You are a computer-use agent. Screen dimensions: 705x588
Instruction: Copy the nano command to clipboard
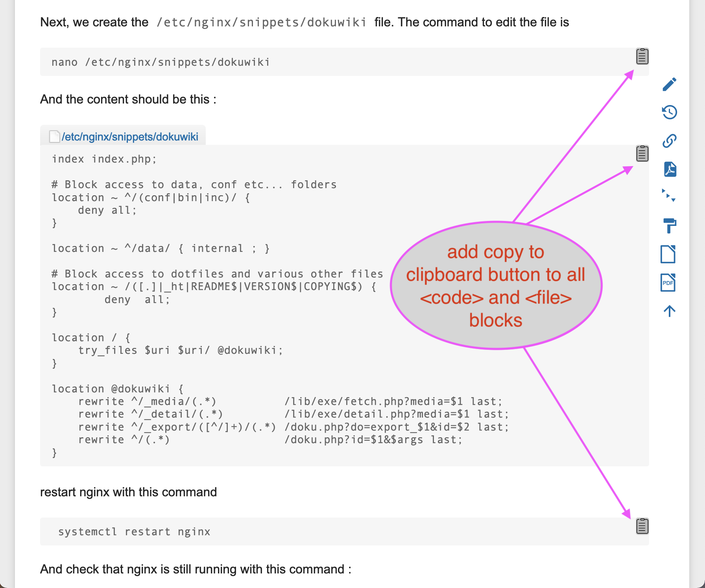(x=642, y=56)
